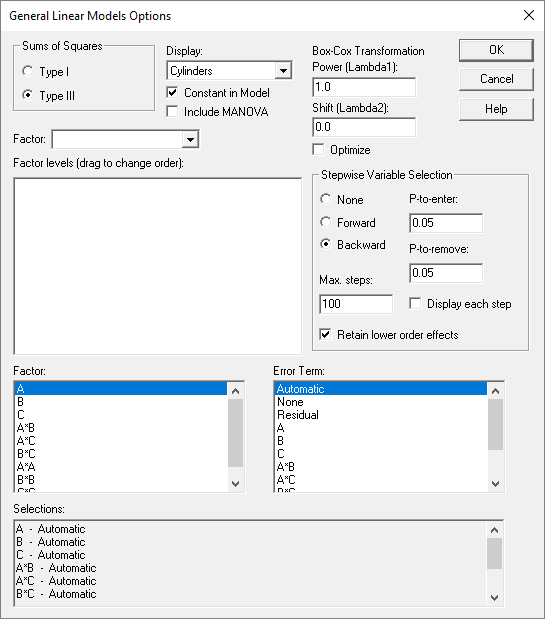The height and width of the screenshot is (619, 545).
Task: Click down arrow of Factor list scrollbar
Action: coord(236,484)
